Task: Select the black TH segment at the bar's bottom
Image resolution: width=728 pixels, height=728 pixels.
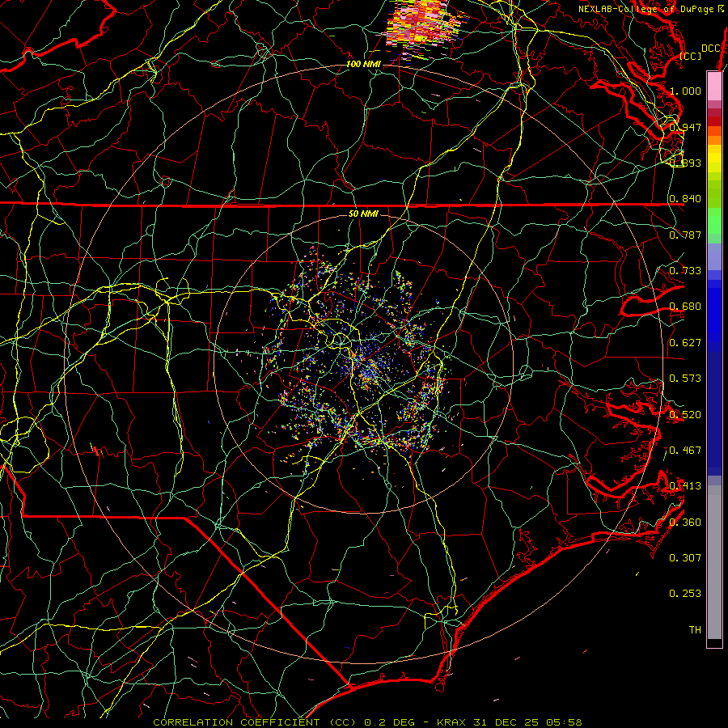Action: [x=714, y=643]
